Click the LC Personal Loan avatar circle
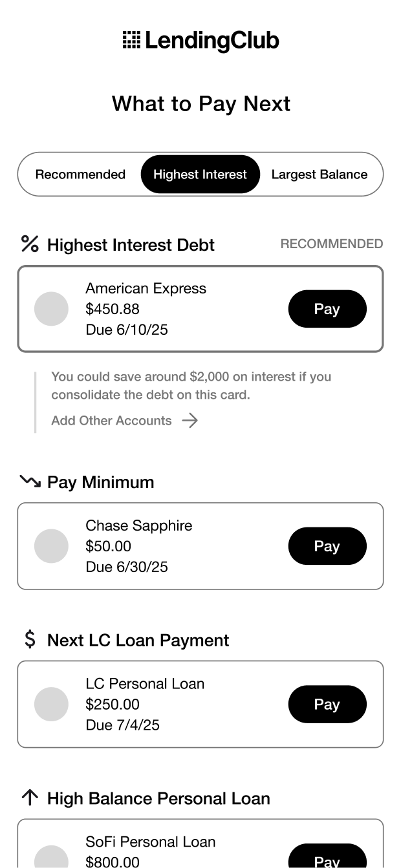 [x=51, y=704]
